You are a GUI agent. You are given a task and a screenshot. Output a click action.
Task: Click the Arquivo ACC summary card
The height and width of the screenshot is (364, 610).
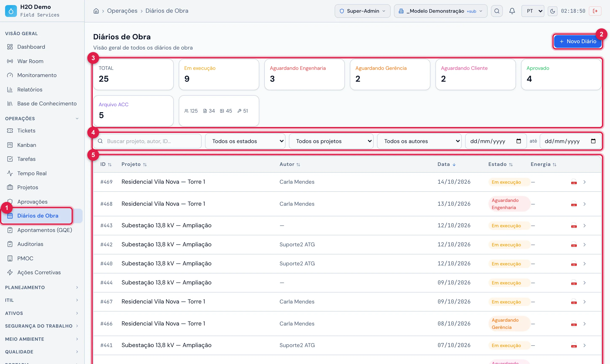coord(133,111)
